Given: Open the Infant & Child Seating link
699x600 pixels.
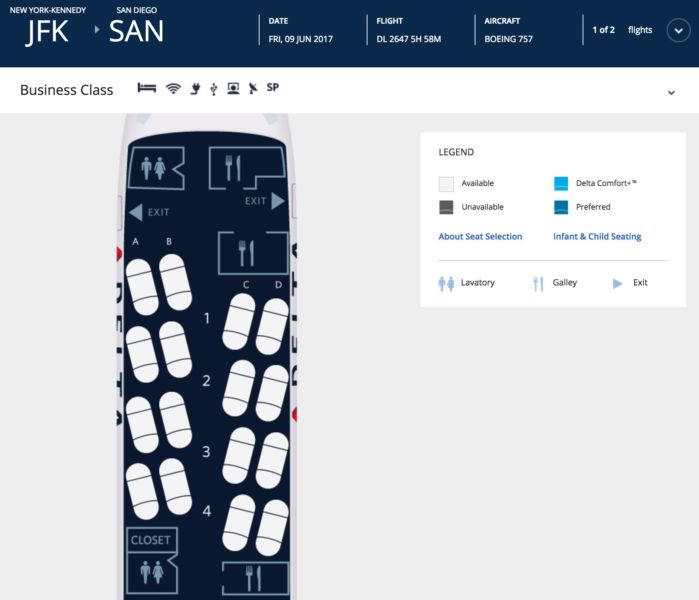Looking at the screenshot, I should [x=597, y=237].
